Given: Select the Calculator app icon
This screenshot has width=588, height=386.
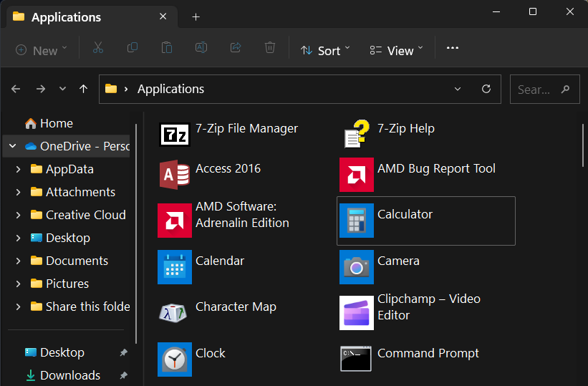Looking at the screenshot, I should coord(356,221).
